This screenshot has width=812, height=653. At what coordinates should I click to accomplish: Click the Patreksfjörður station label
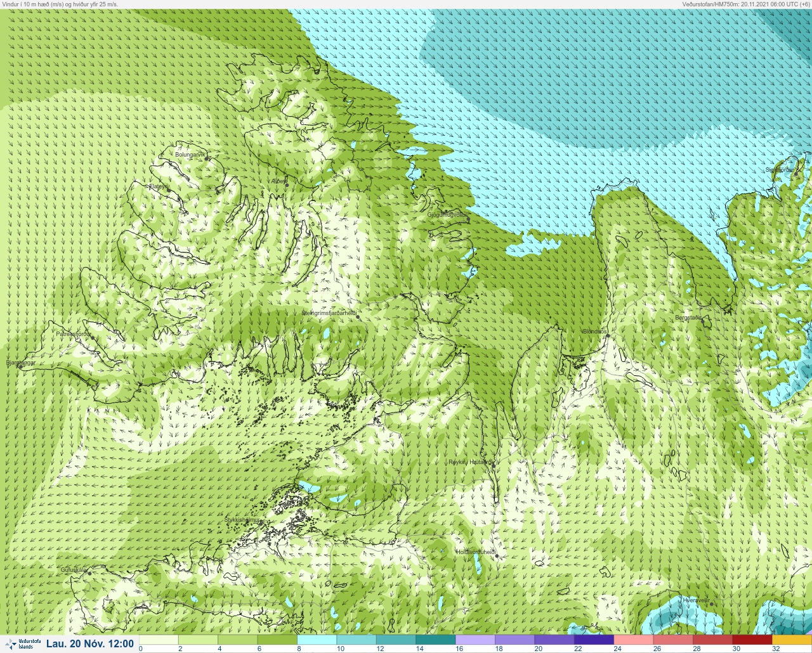click(x=74, y=333)
